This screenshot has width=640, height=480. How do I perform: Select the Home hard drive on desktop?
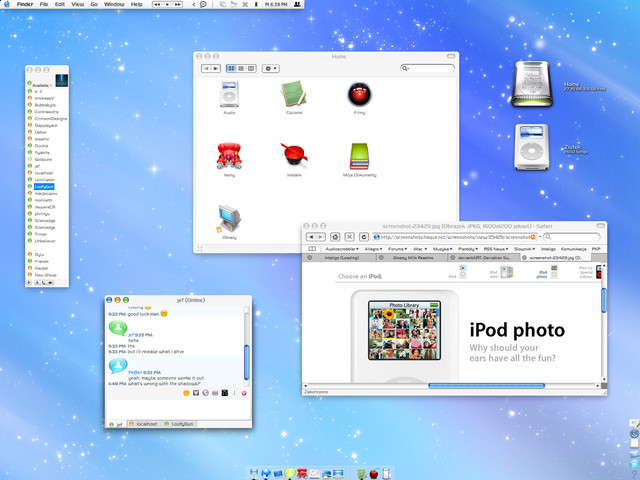[532, 84]
